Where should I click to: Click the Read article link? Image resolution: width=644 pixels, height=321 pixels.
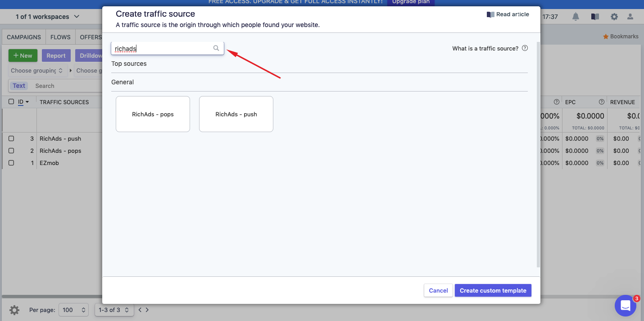coord(508,14)
